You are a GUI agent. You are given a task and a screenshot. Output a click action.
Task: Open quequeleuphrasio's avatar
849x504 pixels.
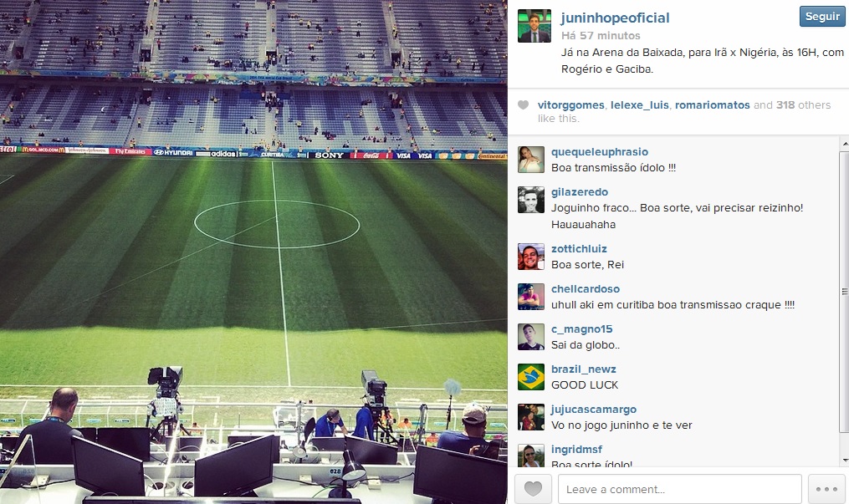point(531,160)
